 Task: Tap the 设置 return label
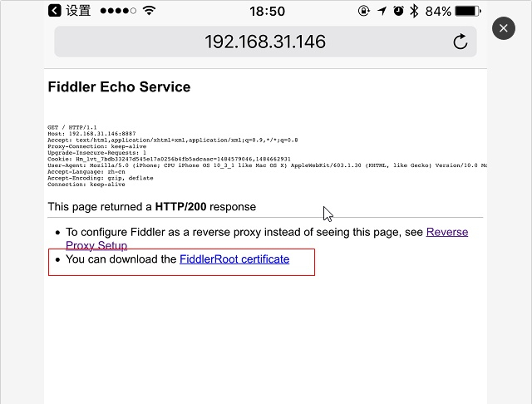coord(78,12)
